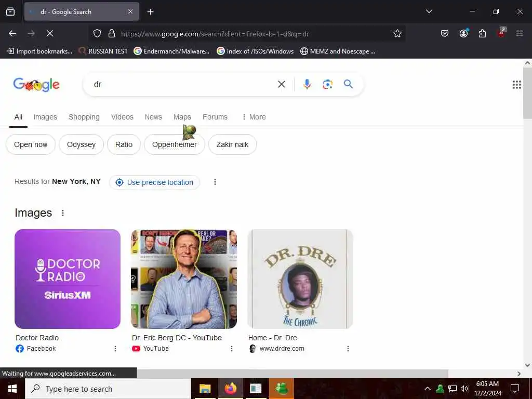Open File Explorer from taskbar
The width and height of the screenshot is (532, 399).
pyautogui.click(x=205, y=389)
